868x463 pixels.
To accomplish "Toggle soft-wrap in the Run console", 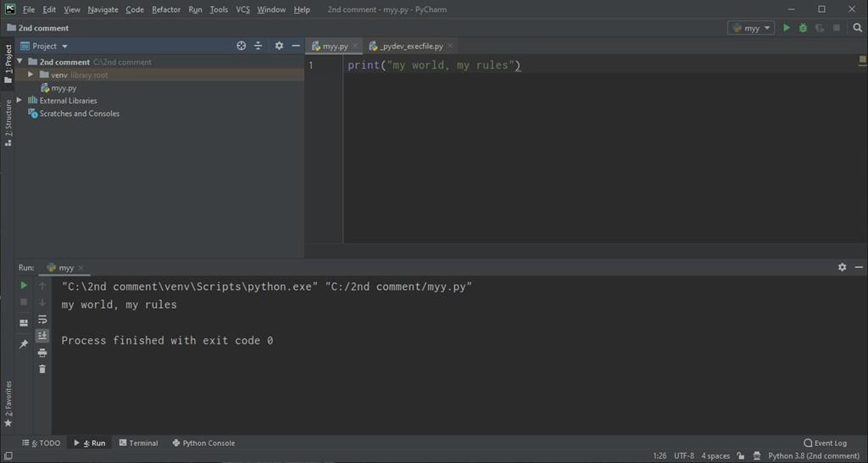I will coord(42,320).
